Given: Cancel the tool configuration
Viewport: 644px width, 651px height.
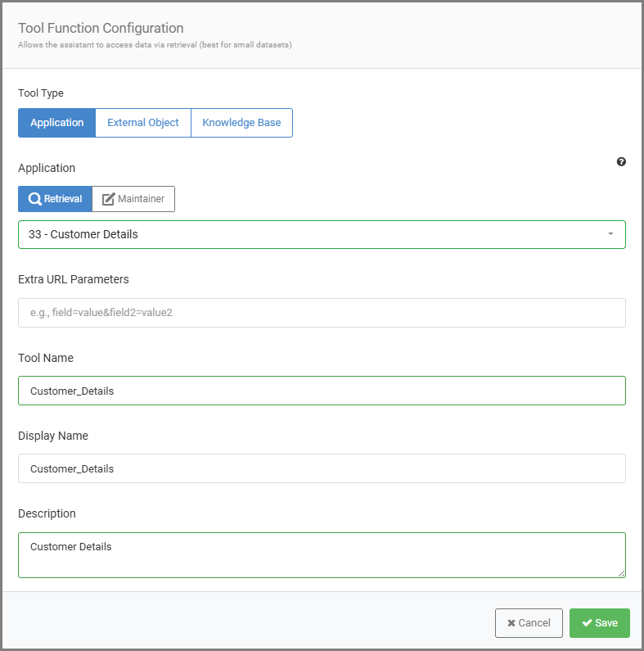Looking at the screenshot, I should click(529, 623).
